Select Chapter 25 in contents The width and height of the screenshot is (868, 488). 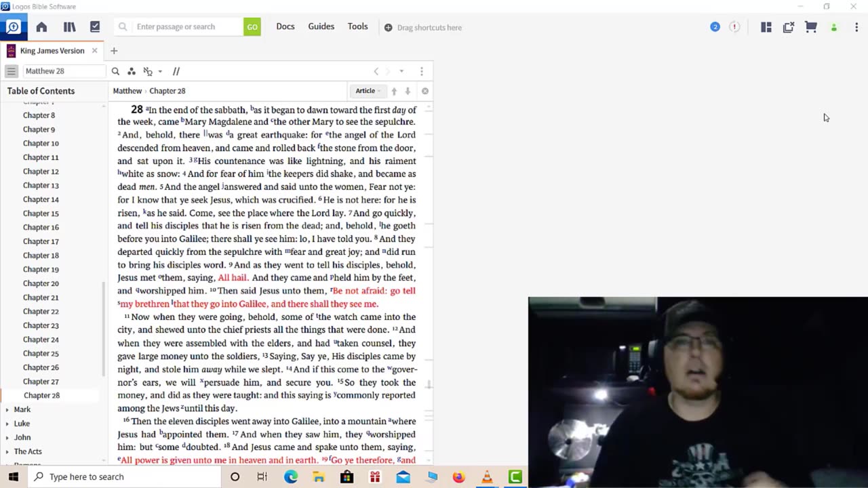41,353
